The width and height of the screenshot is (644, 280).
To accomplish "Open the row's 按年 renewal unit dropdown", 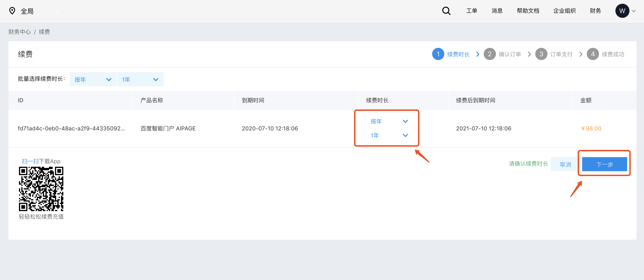I will point(389,121).
